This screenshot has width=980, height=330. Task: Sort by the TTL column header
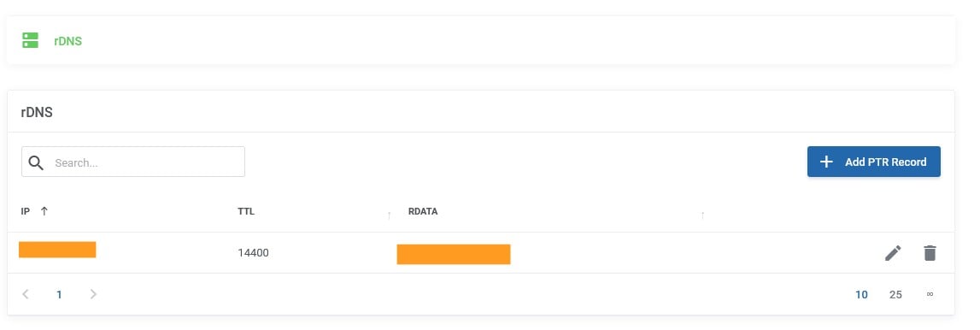pos(246,211)
